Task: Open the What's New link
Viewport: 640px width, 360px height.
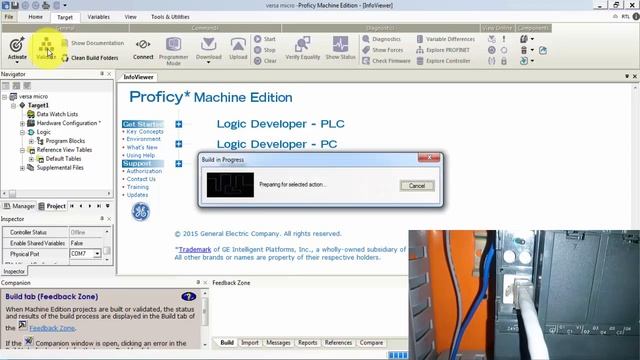Action: click(x=142, y=147)
